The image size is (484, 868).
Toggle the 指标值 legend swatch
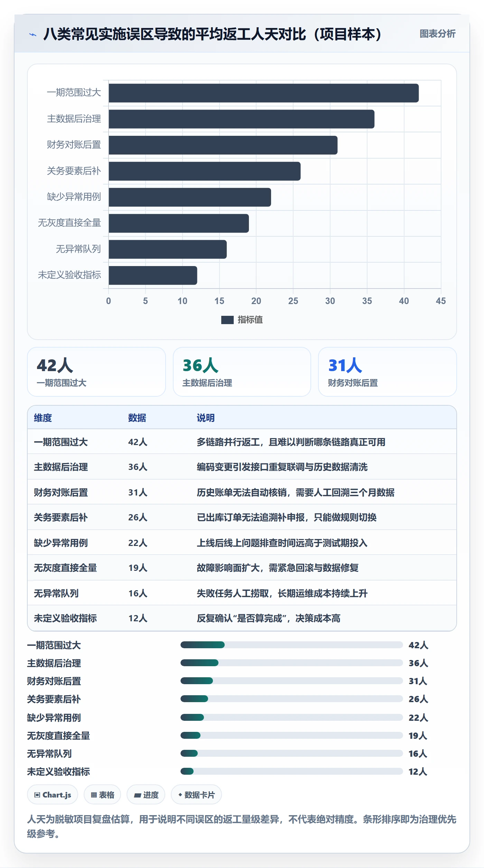point(227,320)
